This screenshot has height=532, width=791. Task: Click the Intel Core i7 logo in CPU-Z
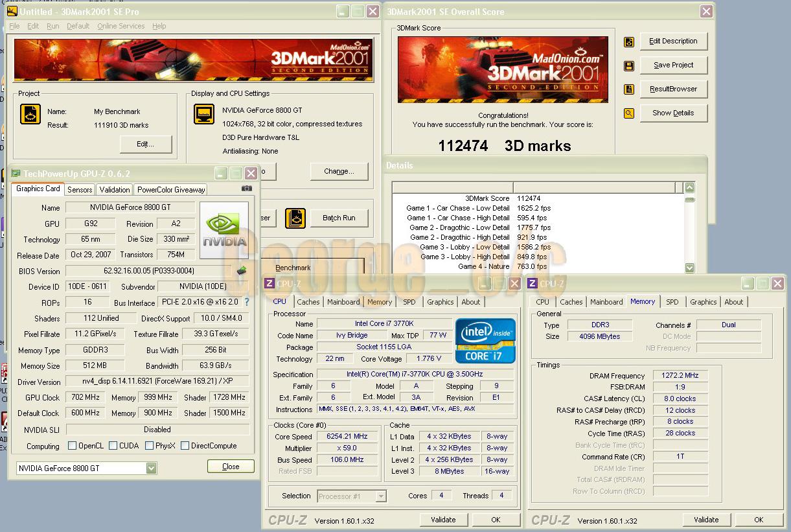485,340
